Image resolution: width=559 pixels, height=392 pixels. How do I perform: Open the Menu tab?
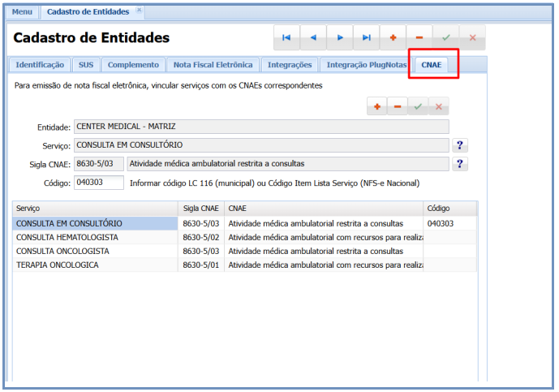tap(22, 11)
